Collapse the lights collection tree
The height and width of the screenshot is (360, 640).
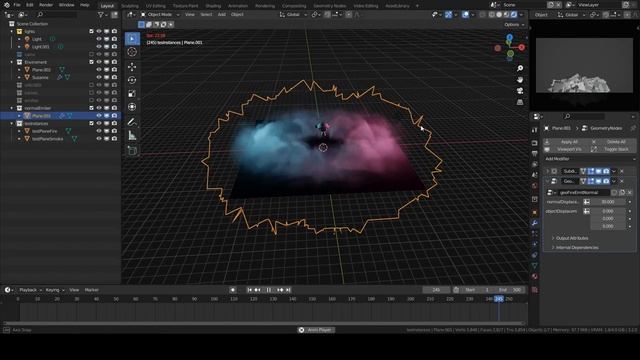click(x=12, y=31)
